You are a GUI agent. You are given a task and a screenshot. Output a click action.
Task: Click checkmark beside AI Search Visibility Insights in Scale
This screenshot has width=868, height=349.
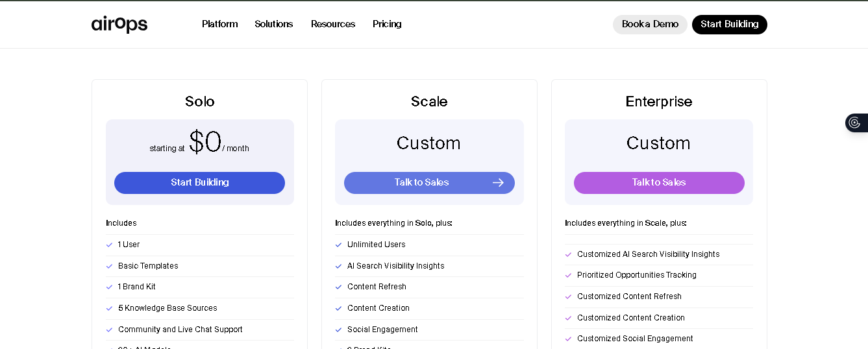coord(338,266)
